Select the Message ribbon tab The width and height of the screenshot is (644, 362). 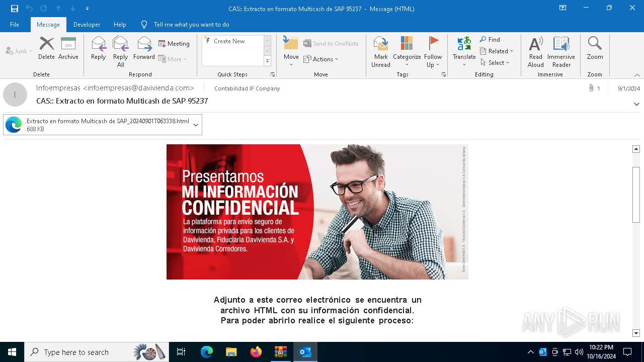[48, 24]
